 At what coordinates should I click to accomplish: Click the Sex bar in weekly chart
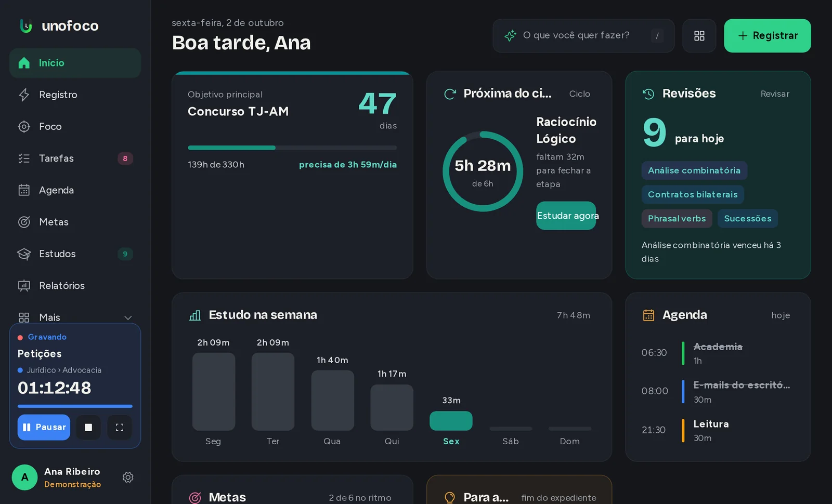(x=451, y=421)
